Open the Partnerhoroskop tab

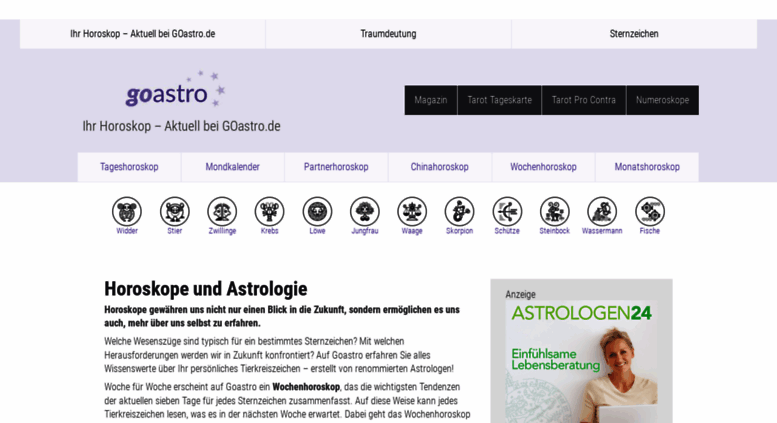[x=336, y=167]
